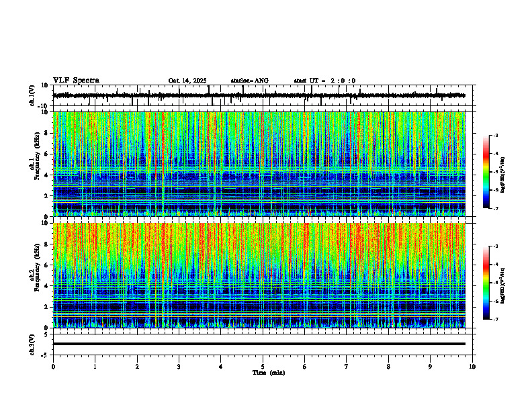Click the "station=ANG" label
The height and width of the screenshot is (411, 532).
[250, 81]
